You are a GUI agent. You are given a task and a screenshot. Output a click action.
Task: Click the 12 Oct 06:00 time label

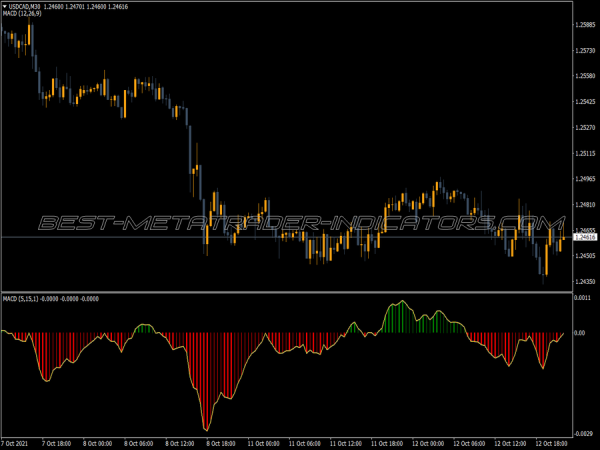click(469, 443)
